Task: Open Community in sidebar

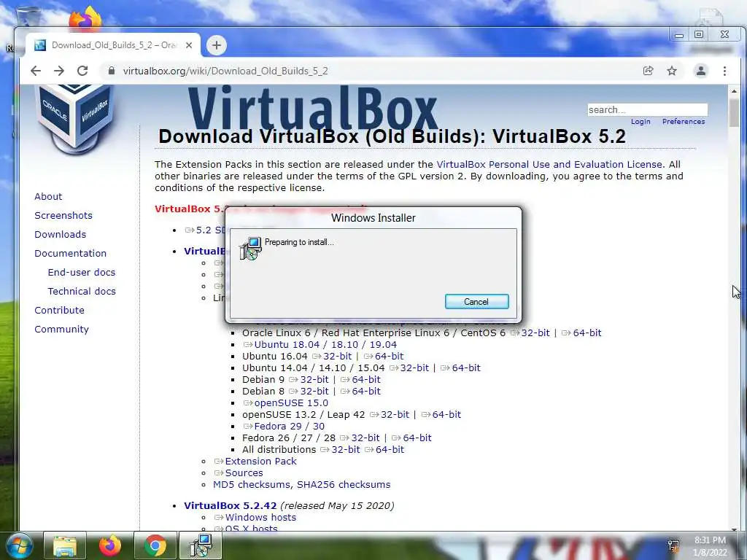Action: pyautogui.click(x=61, y=329)
